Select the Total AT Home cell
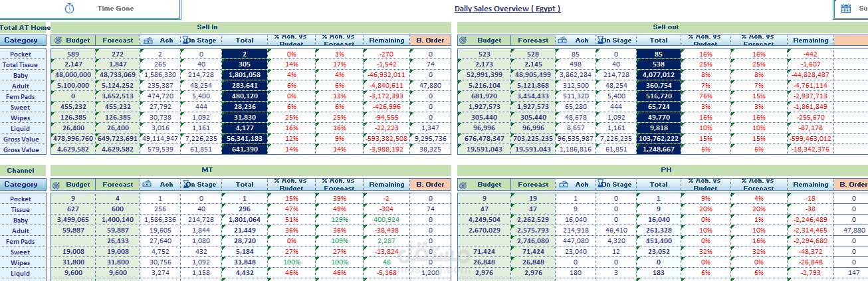 (x=25, y=27)
